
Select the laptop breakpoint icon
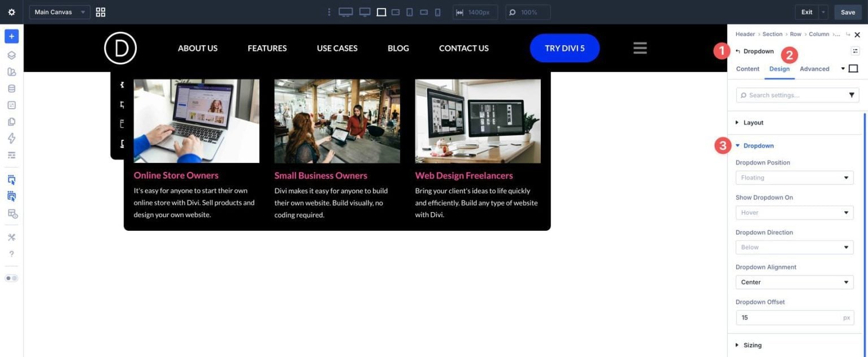click(x=381, y=12)
